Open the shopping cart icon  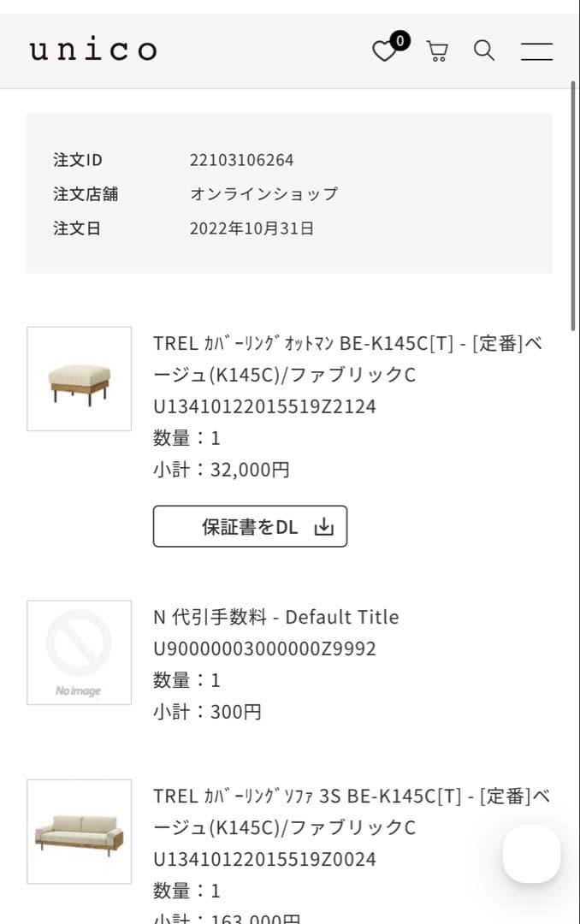click(437, 51)
